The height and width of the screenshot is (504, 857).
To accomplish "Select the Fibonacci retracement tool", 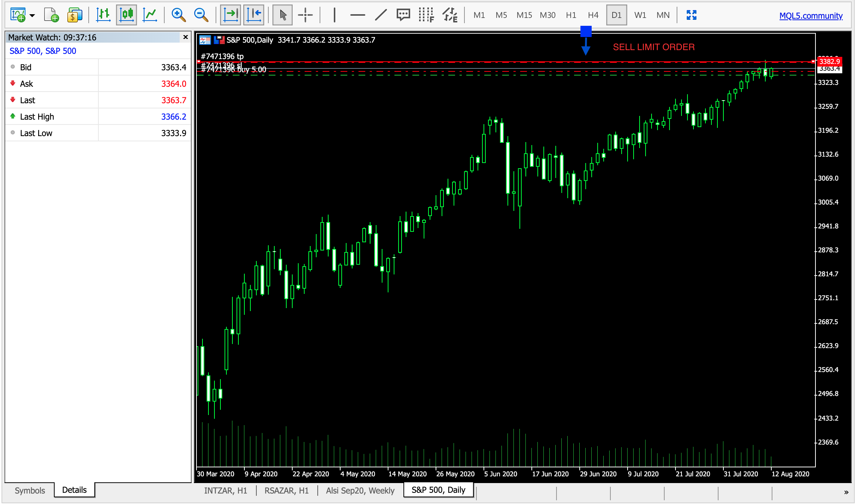I will pos(426,15).
